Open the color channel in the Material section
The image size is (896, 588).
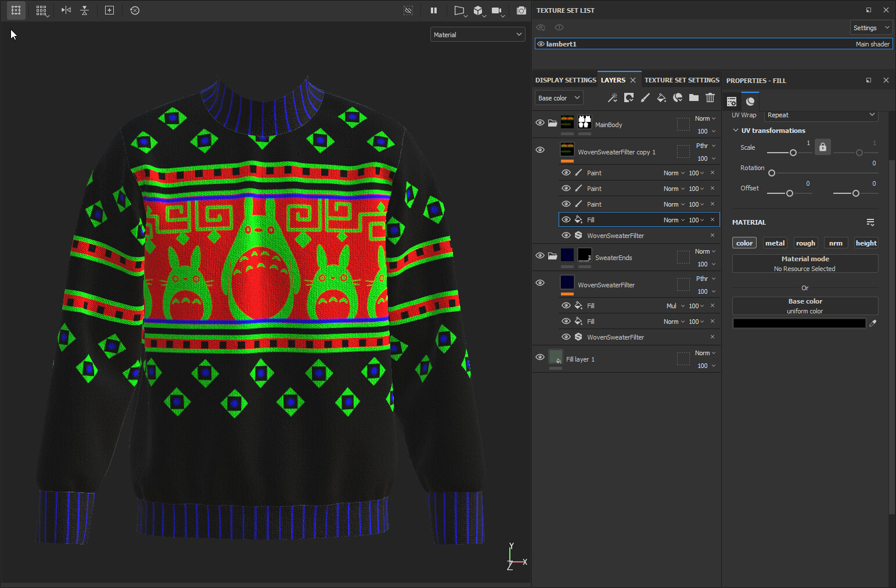click(x=744, y=243)
